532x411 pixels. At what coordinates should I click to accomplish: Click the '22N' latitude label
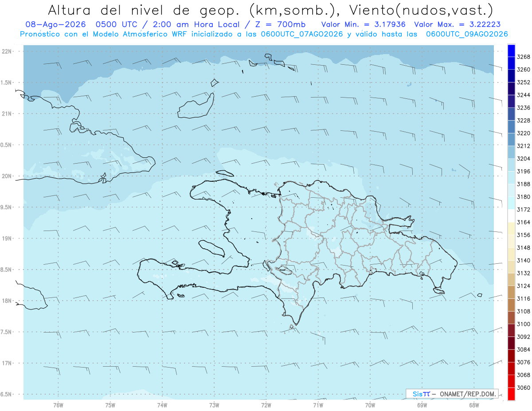[7, 51]
